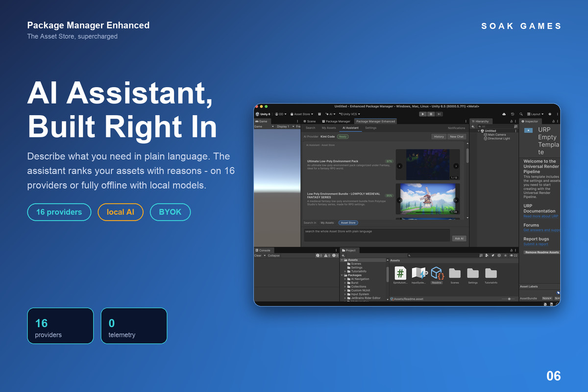Click the New Chat button
This screenshot has width=588, height=392.
tap(457, 137)
